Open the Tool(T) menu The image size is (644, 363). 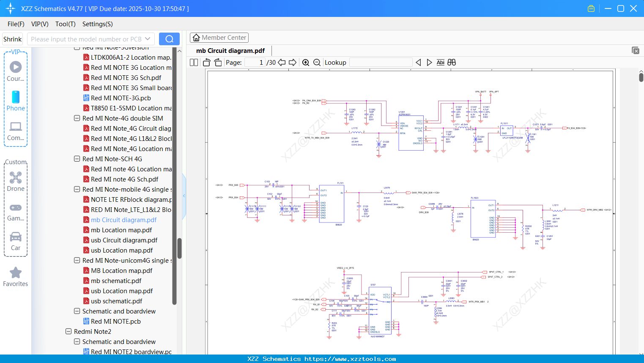[x=65, y=24]
